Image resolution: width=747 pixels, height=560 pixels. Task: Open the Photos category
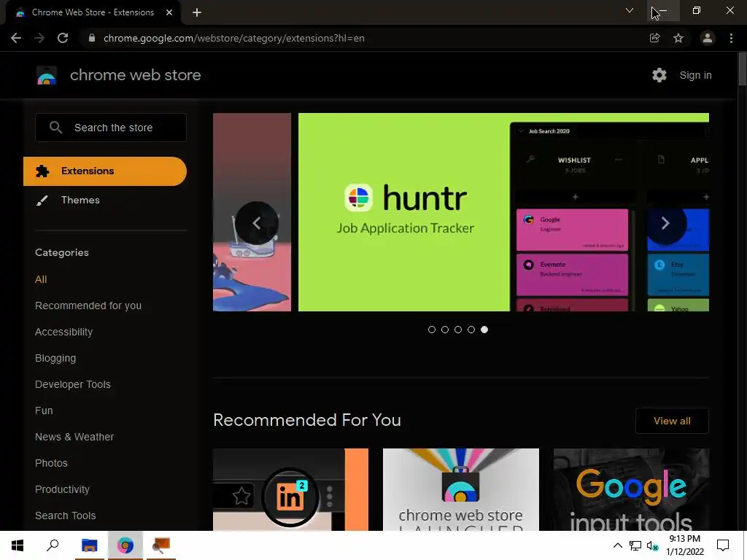coord(52,463)
